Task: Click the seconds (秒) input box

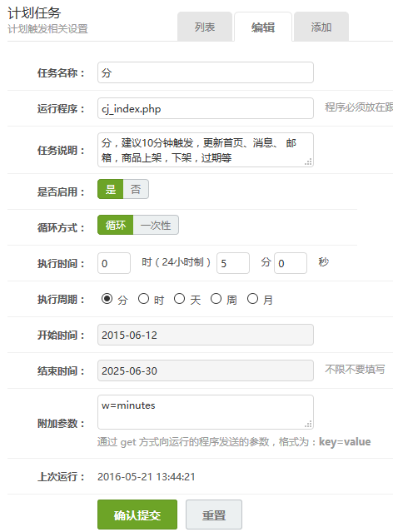Action: point(291,263)
